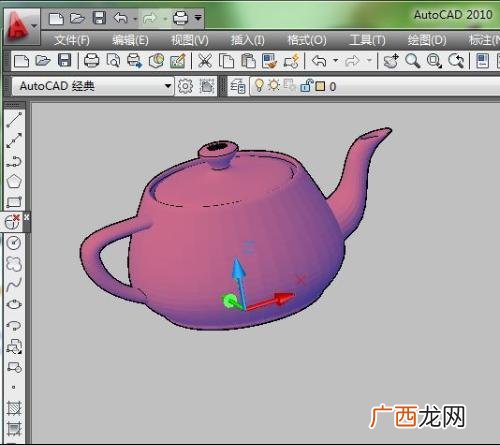This screenshot has width=500, height=445.
Task: Select the Polyline tool
Action: point(14,161)
